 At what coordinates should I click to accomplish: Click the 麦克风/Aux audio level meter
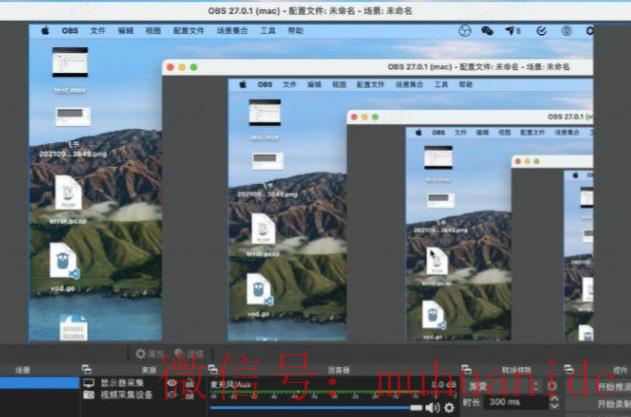point(332,393)
